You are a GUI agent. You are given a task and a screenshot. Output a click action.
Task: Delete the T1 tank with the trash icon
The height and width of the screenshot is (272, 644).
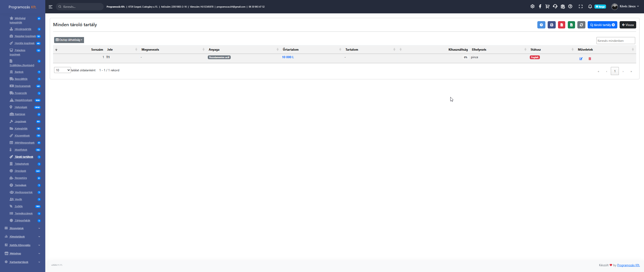click(x=590, y=59)
